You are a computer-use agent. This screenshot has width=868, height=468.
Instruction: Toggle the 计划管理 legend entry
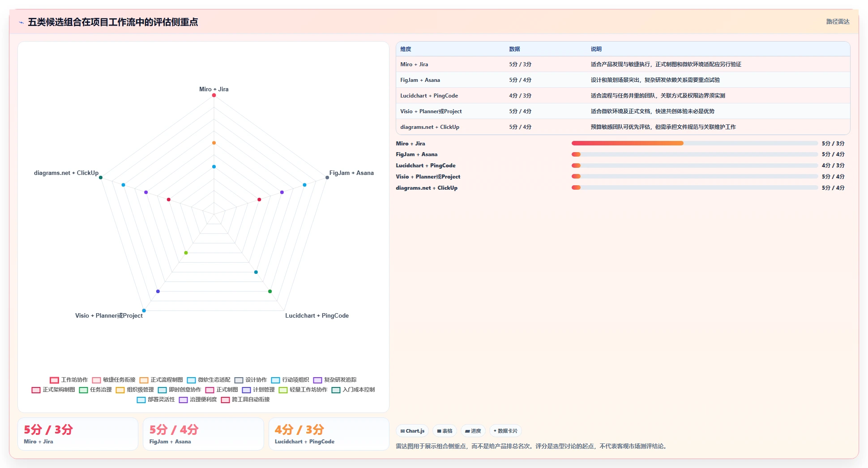click(258, 390)
